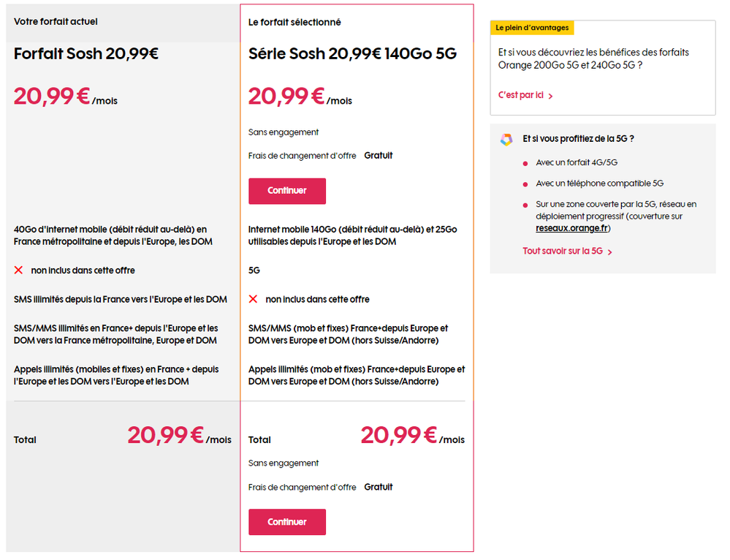Click the bullet beside "Sur une zone couverte"
The height and width of the screenshot is (560, 730).
point(525,205)
